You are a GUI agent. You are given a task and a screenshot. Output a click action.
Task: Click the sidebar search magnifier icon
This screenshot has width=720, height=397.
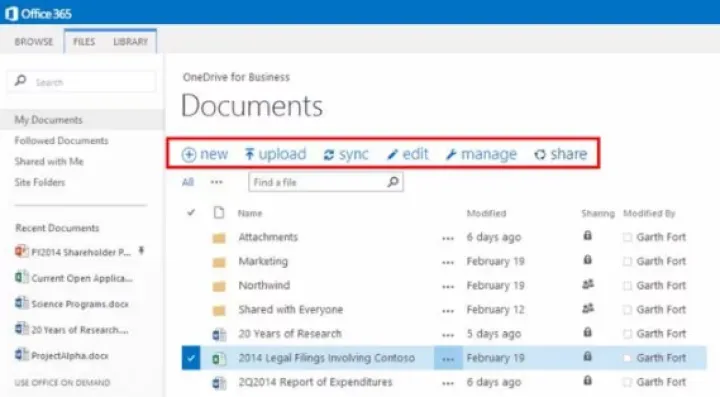pos(20,81)
